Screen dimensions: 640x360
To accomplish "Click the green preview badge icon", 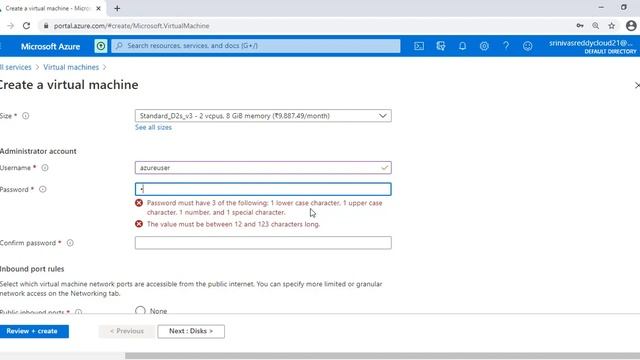I will click(x=100, y=46).
